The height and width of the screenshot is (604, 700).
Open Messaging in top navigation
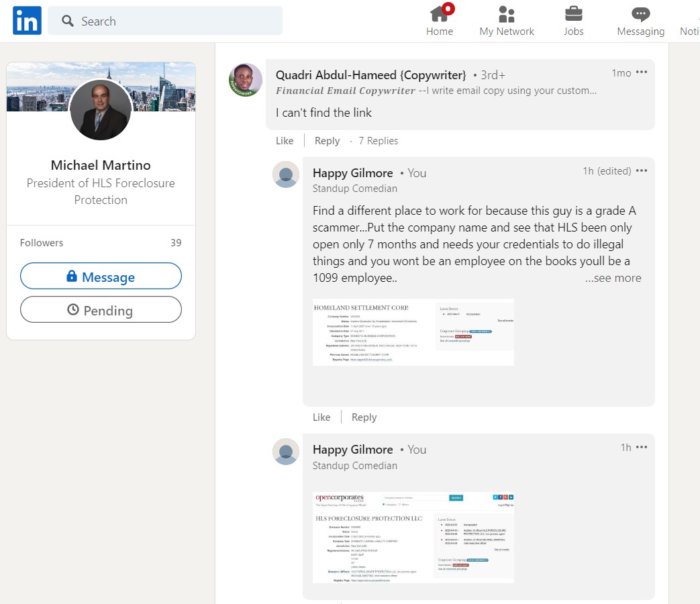click(x=641, y=19)
